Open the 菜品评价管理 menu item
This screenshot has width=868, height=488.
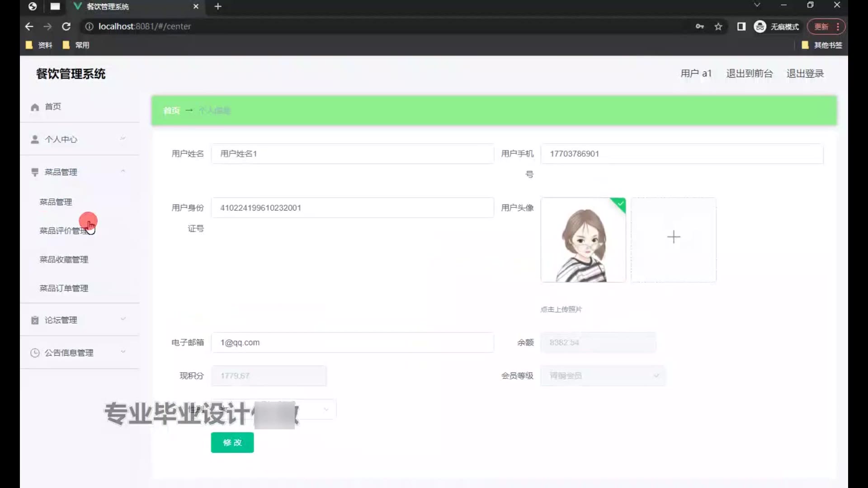click(63, 231)
